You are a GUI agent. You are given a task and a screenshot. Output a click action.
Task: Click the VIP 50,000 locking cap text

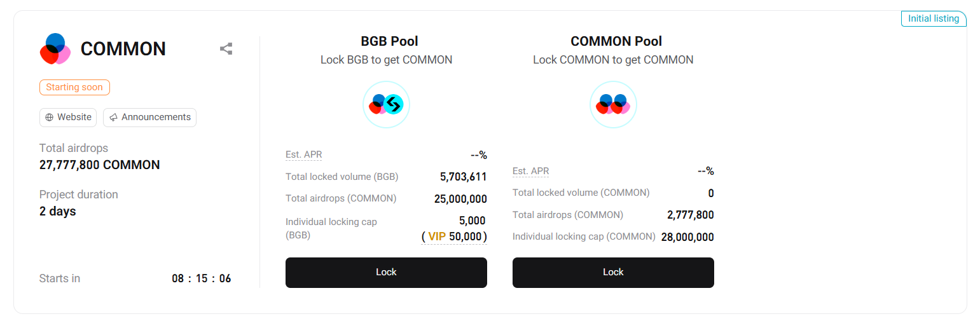click(x=453, y=236)
